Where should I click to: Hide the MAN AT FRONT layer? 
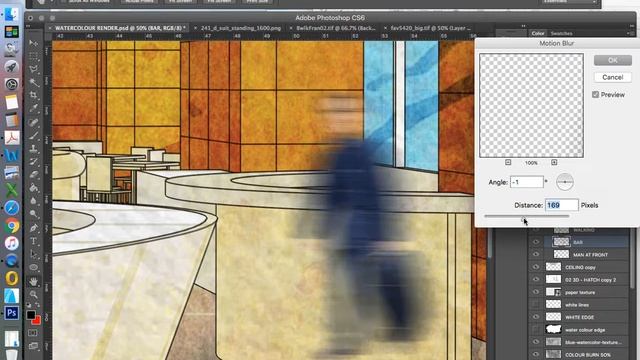click(x=536, y=254)
